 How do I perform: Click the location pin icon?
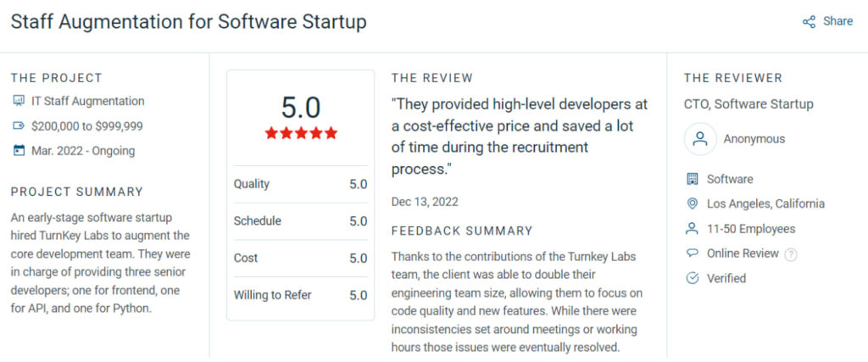click(x=692, y=203)
